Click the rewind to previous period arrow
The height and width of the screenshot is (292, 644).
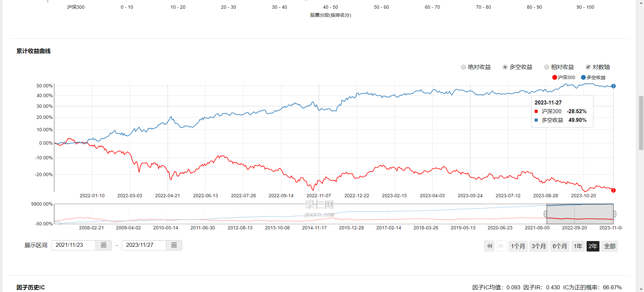(489, 246)
